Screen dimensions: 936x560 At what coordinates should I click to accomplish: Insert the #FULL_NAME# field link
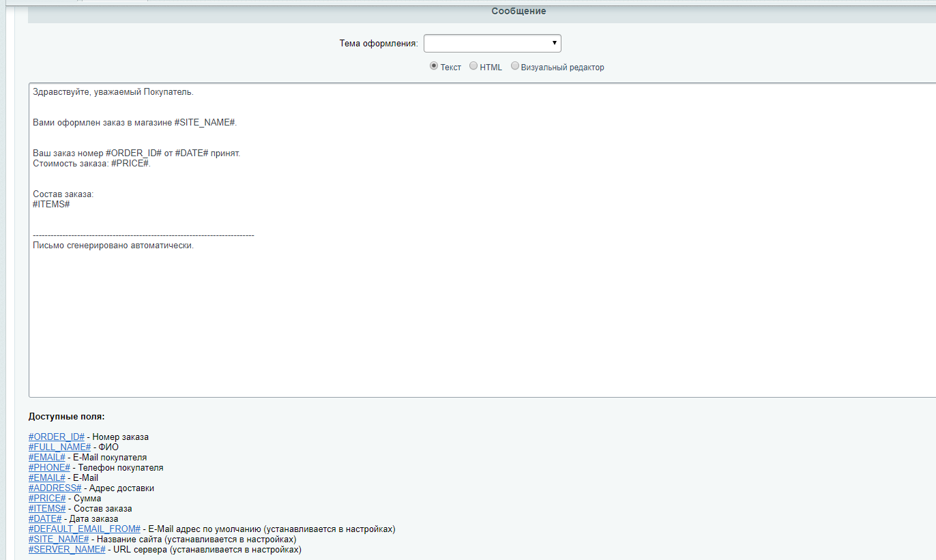tap(59, 447)
